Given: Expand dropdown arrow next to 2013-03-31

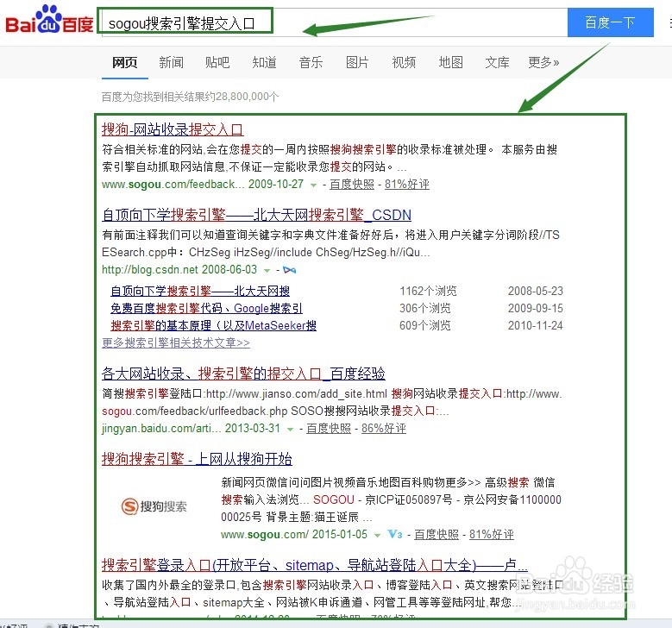Looking at the screenshot, I should [290, 429].
